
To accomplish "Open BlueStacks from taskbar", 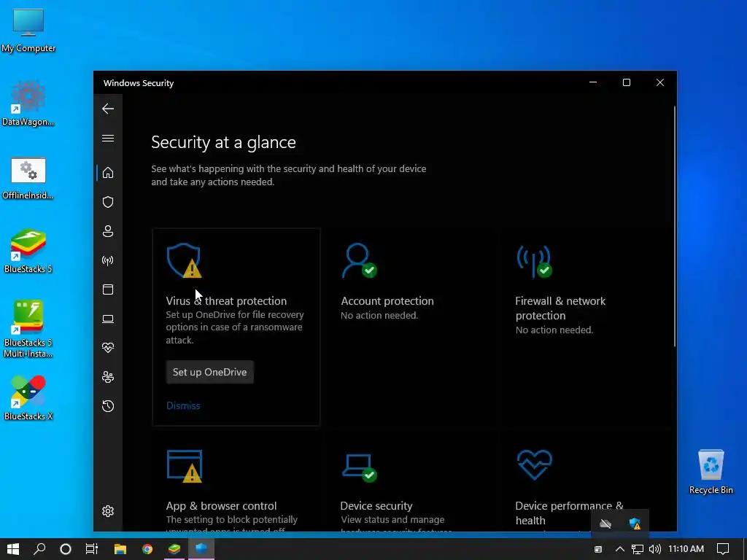I will click(174, 549).
